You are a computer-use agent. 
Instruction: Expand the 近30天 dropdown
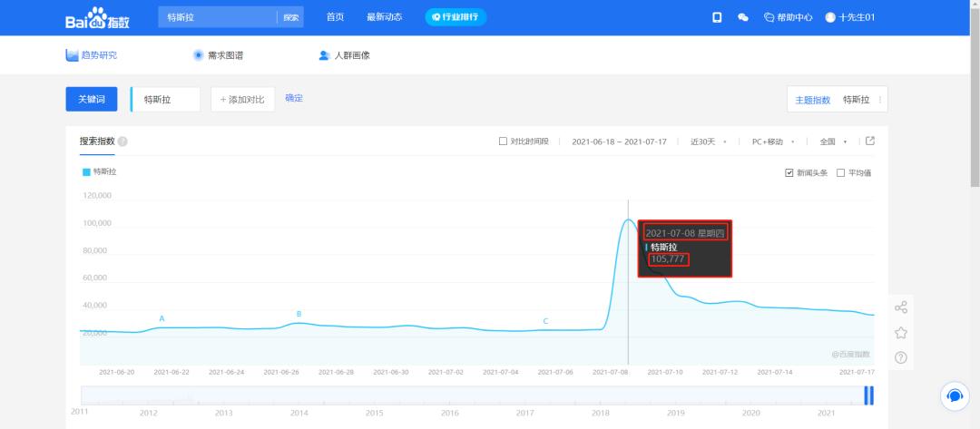coord(708,141)
